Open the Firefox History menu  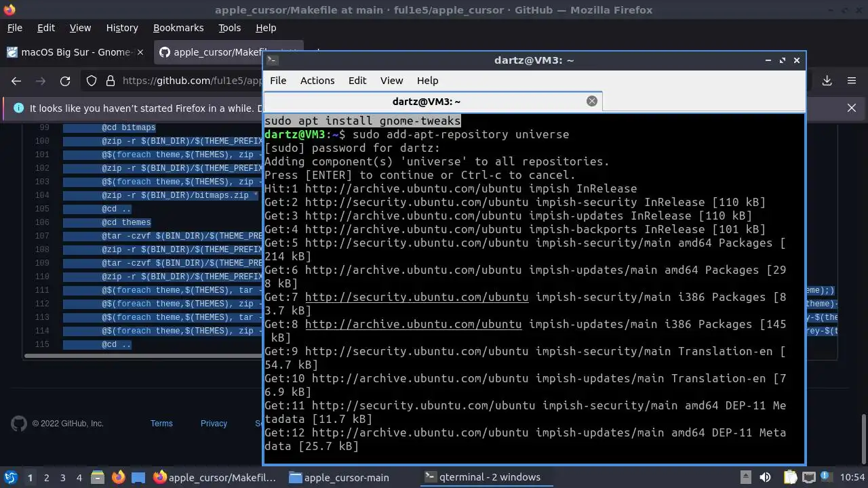122,28
